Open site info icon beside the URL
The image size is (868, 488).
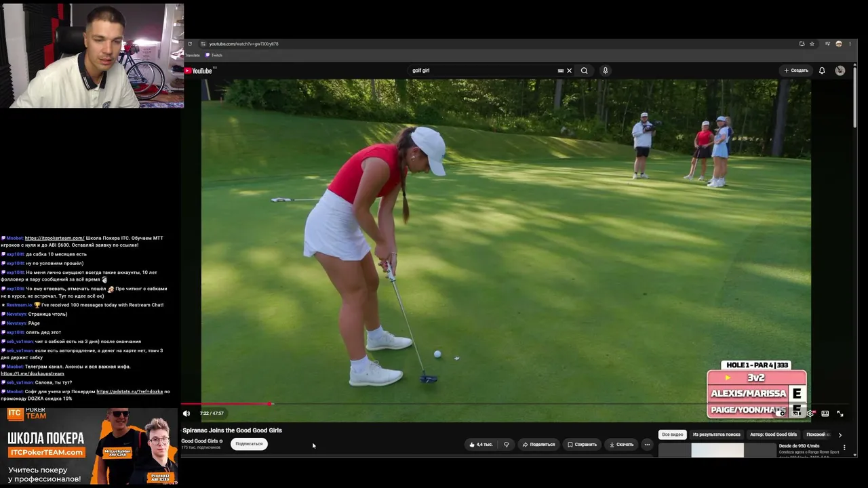click(203, 44)
